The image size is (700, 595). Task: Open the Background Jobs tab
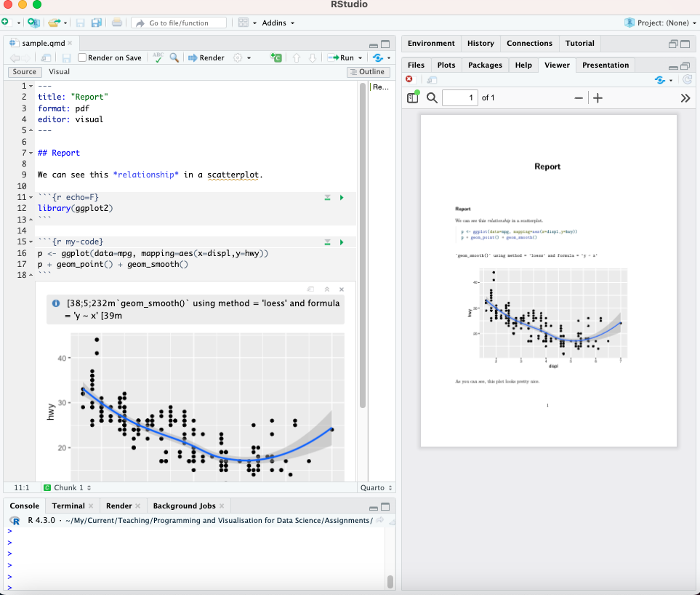tap(184, 506)
